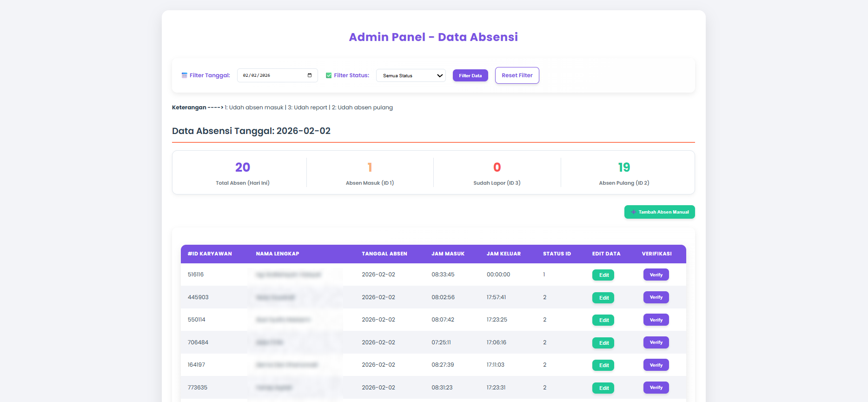Open Edit for employee 164197
The width and height of the screenshot is (868, 402).
pyautogui.click(x=603, y=365)
